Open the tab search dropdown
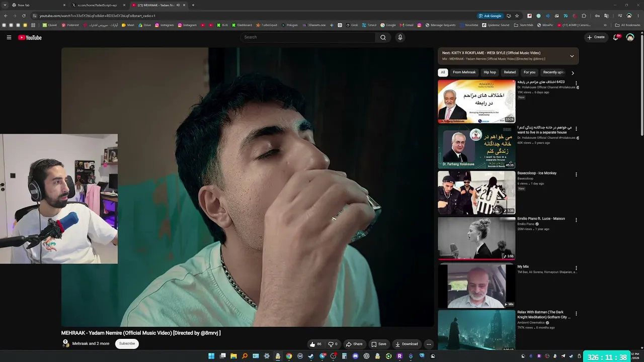This screenshot has height=362, width=644. click(x=5, y=5)
